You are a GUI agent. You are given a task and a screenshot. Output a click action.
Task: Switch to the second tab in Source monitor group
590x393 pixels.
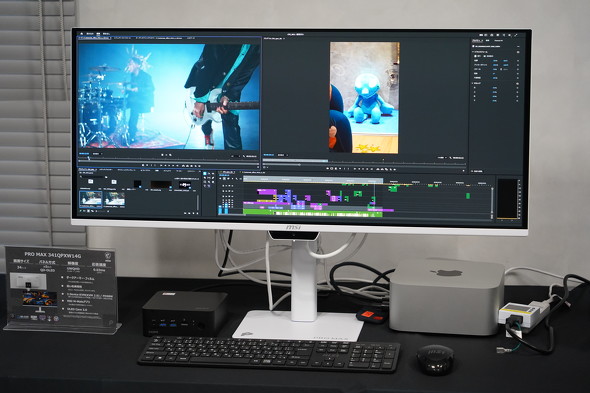[x=121, y=38]
